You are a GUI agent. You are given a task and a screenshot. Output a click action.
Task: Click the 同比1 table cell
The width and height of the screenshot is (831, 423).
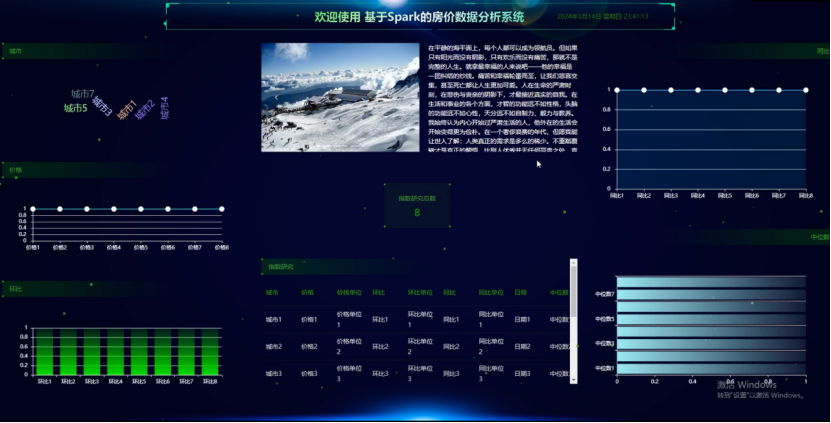pyautogui.click(x=451, y=320)
